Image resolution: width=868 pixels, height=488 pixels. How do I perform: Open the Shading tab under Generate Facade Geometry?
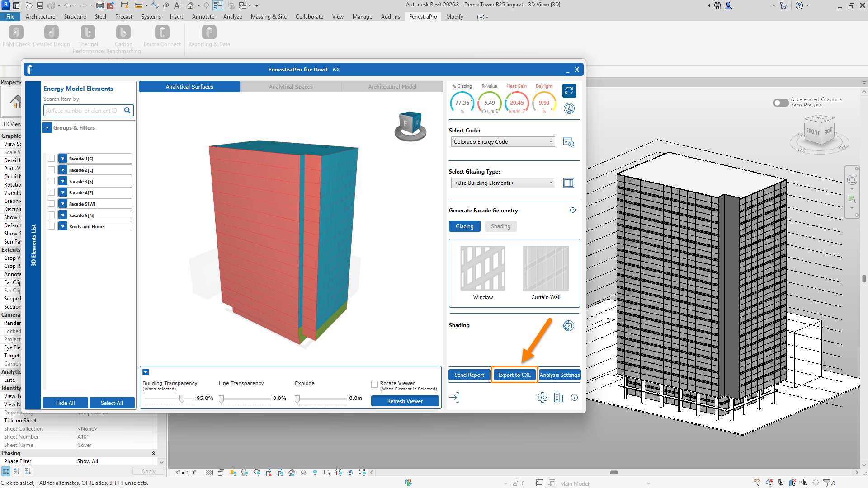(500, 226)
